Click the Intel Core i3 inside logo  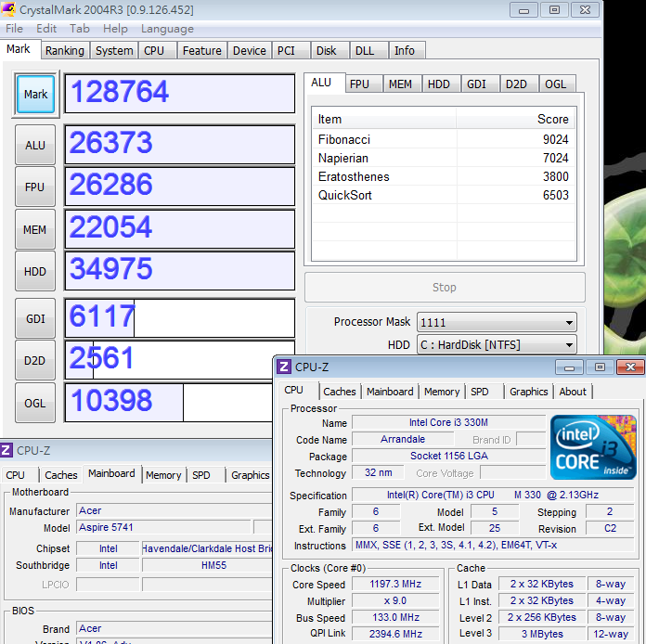(593, 447)
